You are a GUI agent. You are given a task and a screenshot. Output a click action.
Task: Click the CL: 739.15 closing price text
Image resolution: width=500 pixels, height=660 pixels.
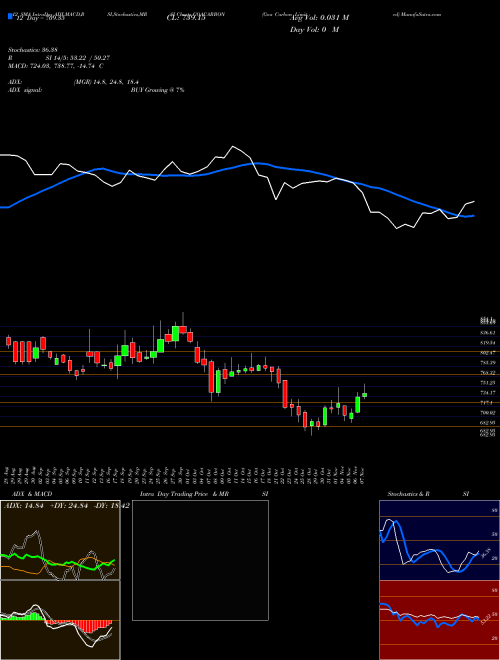pos(185,19)
